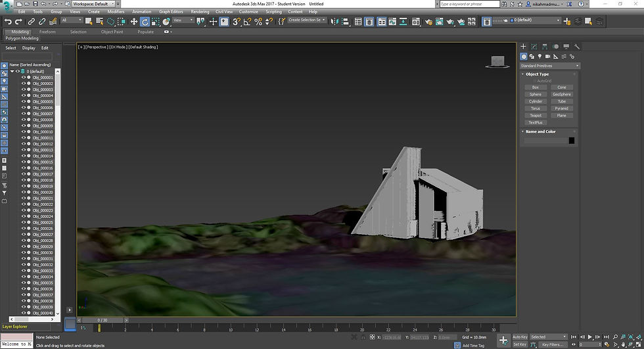The width and height of the screenshot is (644, 349).
Task: Click the Align tool icon
Action: [345, 21]
